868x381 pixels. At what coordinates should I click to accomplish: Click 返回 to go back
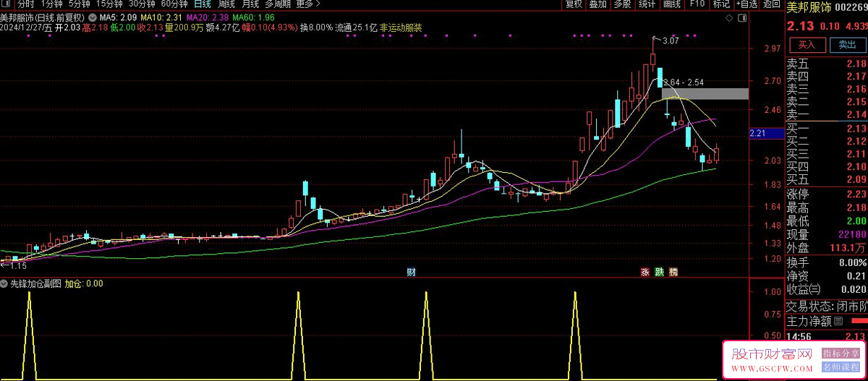(x=772, y=4)
